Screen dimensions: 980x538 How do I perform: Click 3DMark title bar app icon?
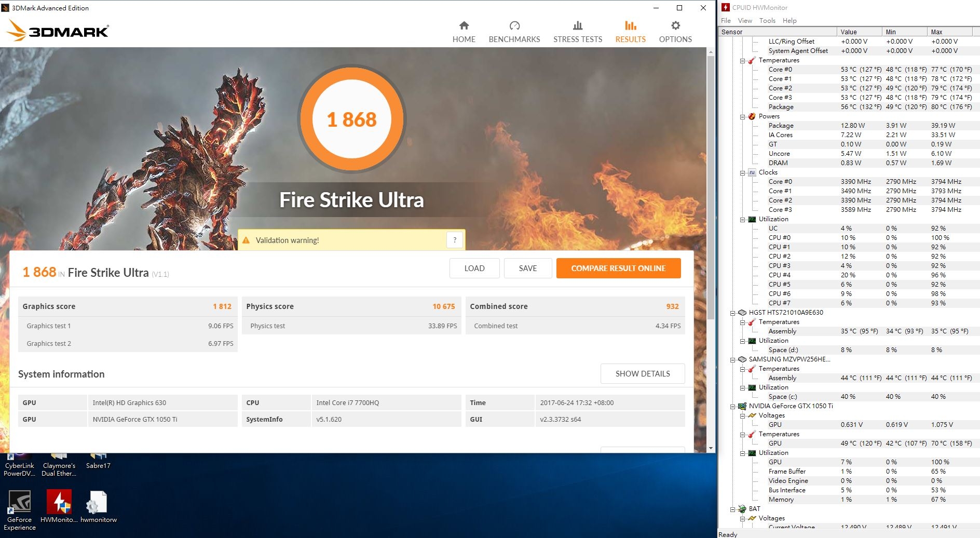click(x=5, y=8)
